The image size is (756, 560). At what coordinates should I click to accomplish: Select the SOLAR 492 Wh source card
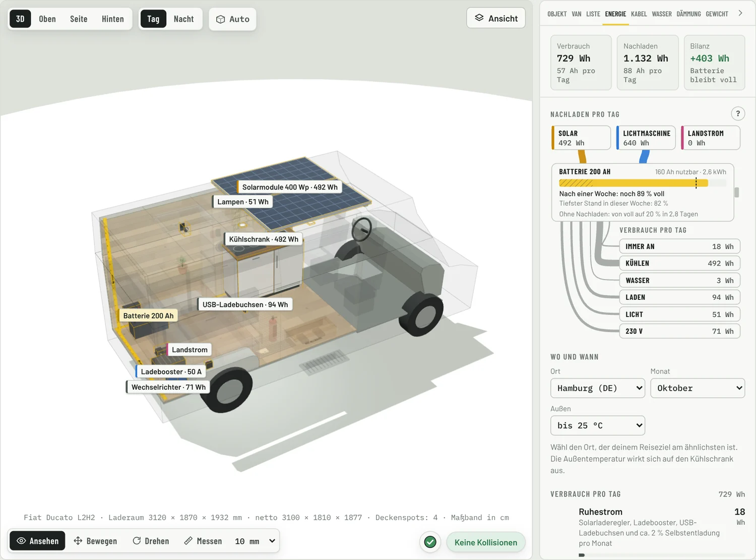(x=581, y=138)
